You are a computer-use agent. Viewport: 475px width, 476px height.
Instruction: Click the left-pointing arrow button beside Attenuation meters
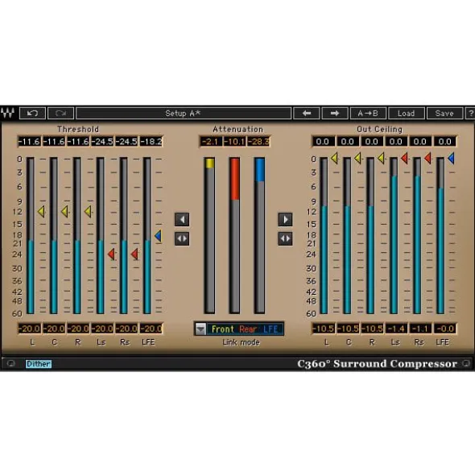tap(182, 219)
